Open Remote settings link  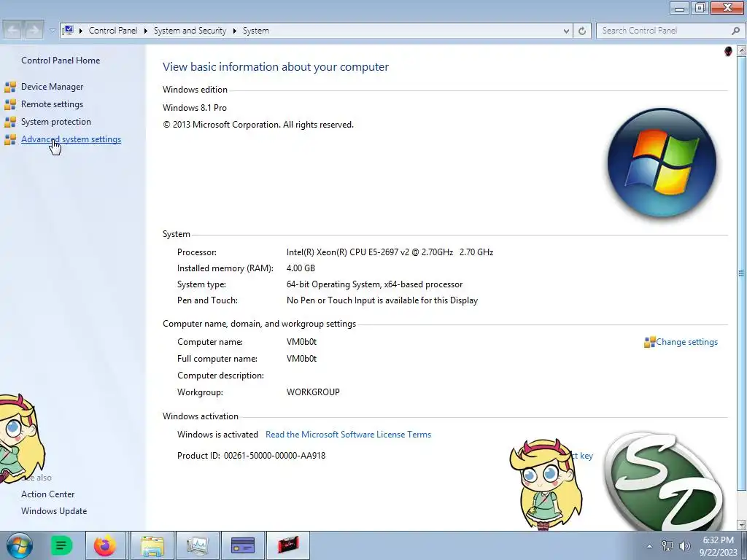pyautogui.click(x=52, y=104)
